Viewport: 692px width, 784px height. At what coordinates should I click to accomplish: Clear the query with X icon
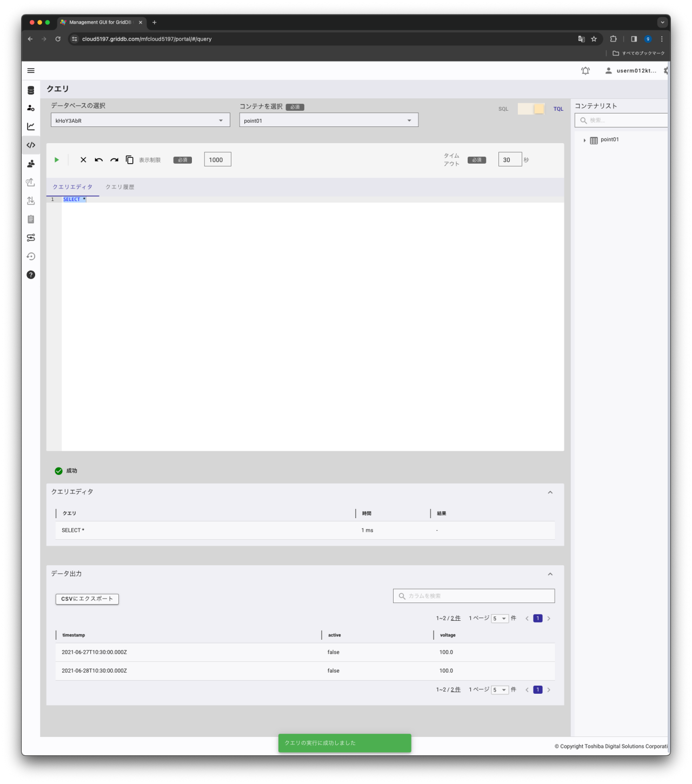83,159
